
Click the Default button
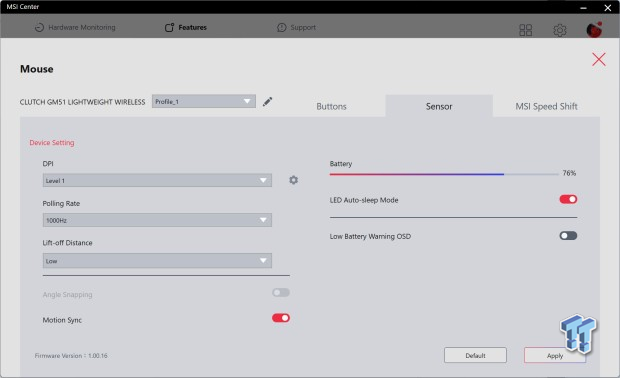click(x=475, y=355)
